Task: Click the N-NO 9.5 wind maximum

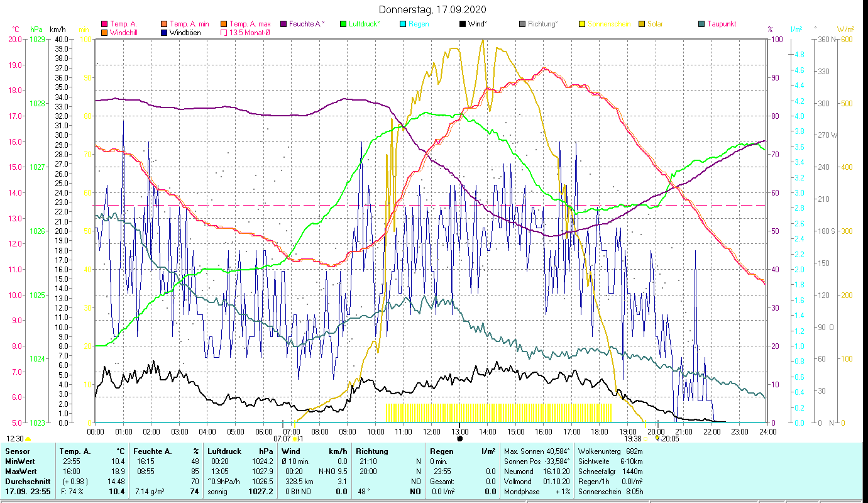Action: click(332, 472)
